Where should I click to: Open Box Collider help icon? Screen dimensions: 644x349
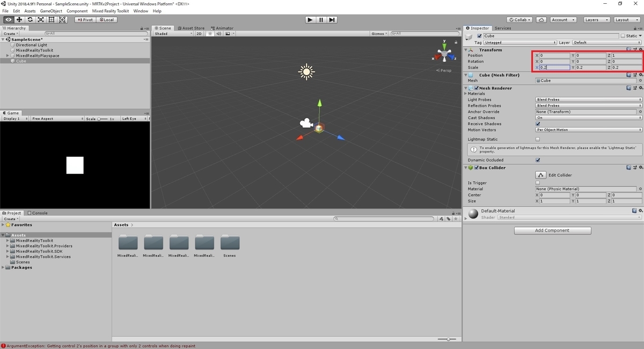[629, 168]
